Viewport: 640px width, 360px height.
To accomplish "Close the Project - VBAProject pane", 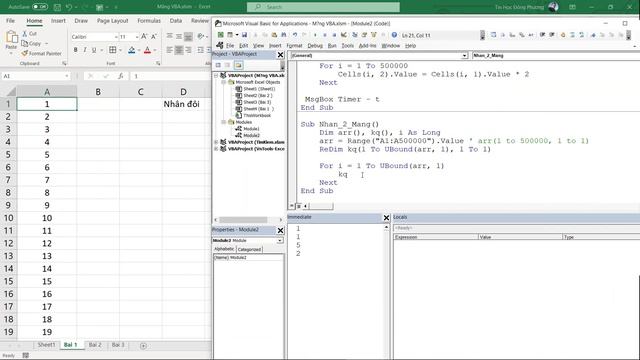I will click(280, 55).
